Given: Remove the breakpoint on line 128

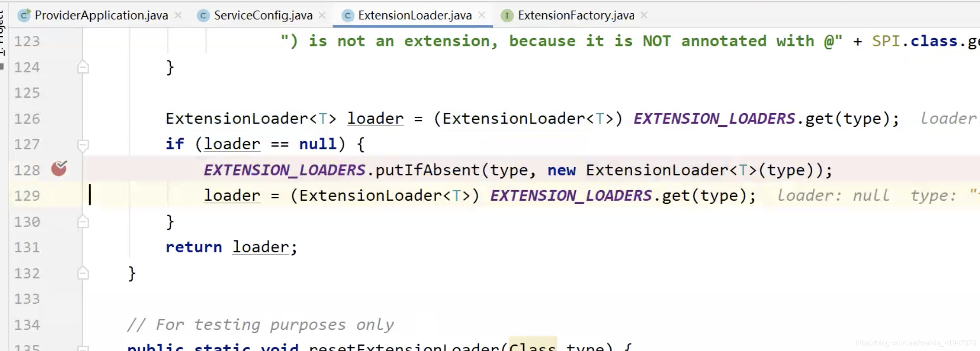Looking at the screenshot, I should (x=59, y=168).
